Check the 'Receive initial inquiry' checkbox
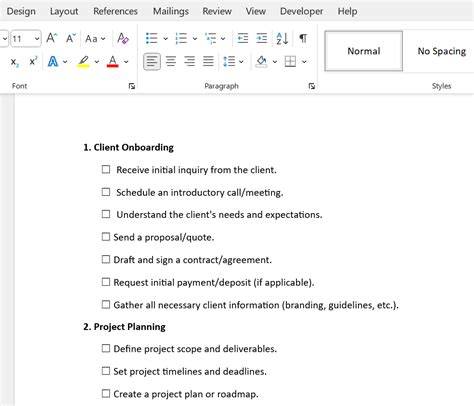Viewport: 474px width, 406px height. tap(106, 169)
